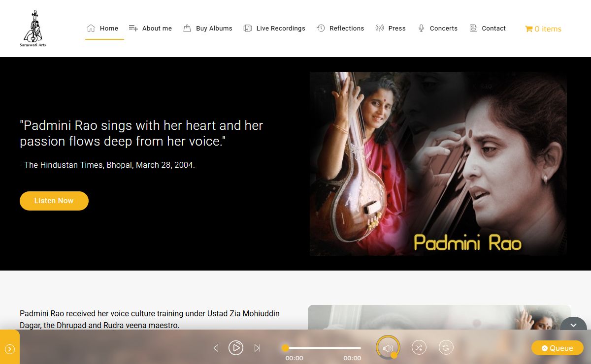The width and height of the screenshot is (591, 364).
Task: Click the shopping cart icon
Action: pyautogui.click(x=529, y=29)
